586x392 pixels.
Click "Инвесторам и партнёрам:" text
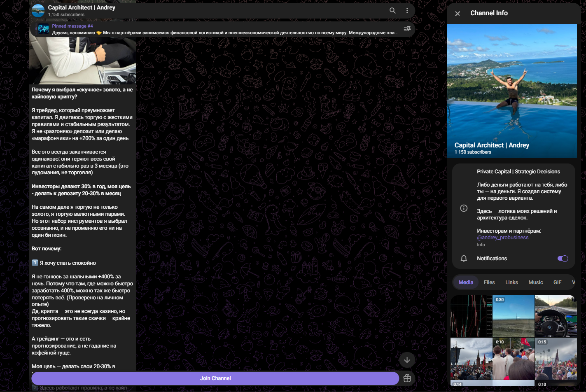[509, 231]
